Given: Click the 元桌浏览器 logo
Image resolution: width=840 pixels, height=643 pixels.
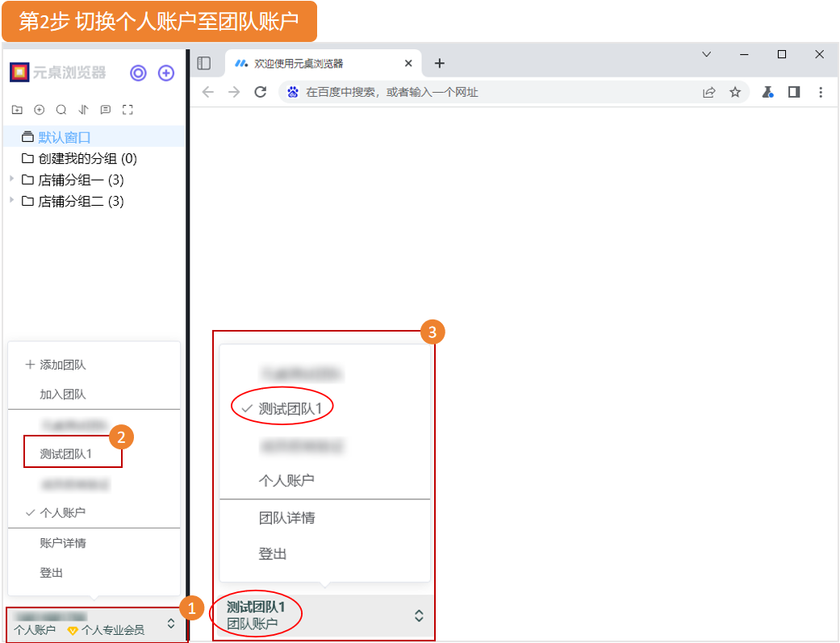Looking at the screenshot, I should click(x=58, y=73).
